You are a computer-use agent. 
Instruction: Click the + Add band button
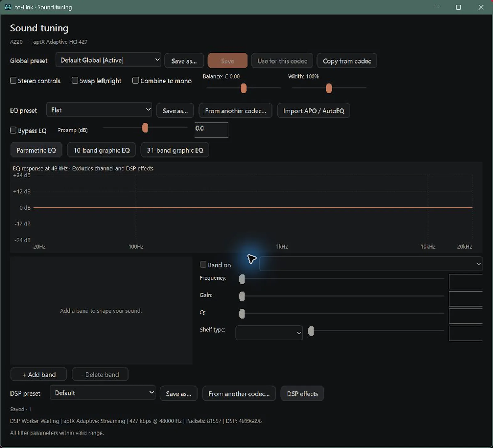coord(39,374)
